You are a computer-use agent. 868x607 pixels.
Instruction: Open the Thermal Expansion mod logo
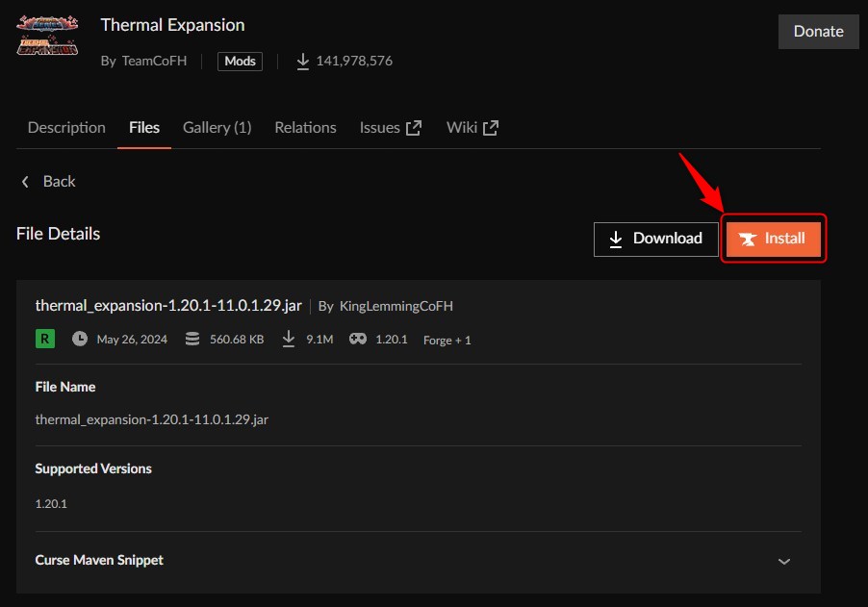pos(47,36)
